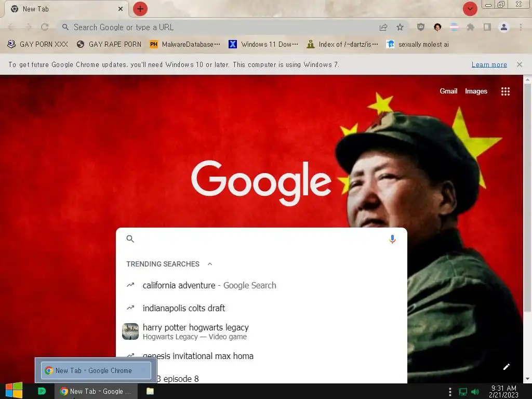Viewport: 532px width, 399px height.
Task: Click the Back navigation arrow
Action: coord(11,27)
